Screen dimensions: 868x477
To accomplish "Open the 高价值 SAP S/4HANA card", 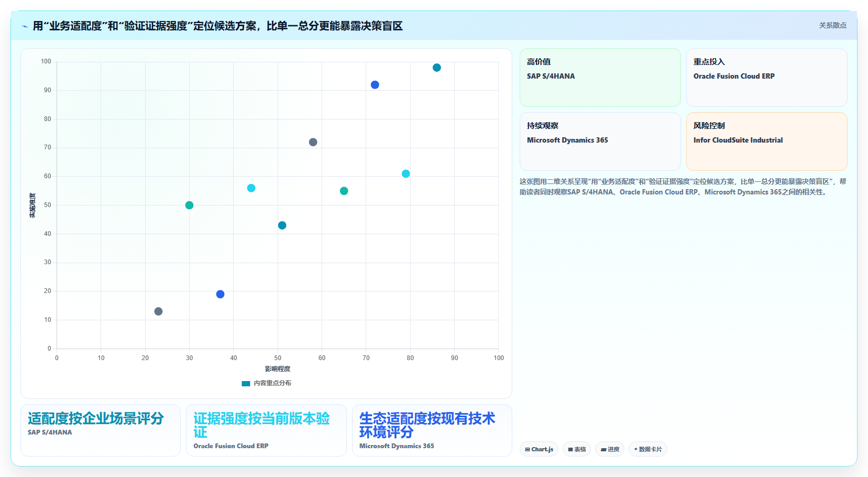I will pos(600,78).
